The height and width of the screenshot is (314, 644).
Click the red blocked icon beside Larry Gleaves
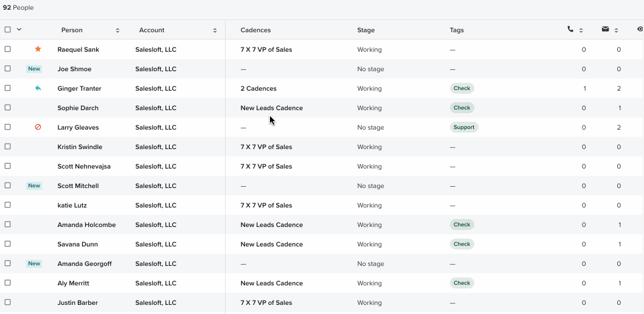(38, 127)
